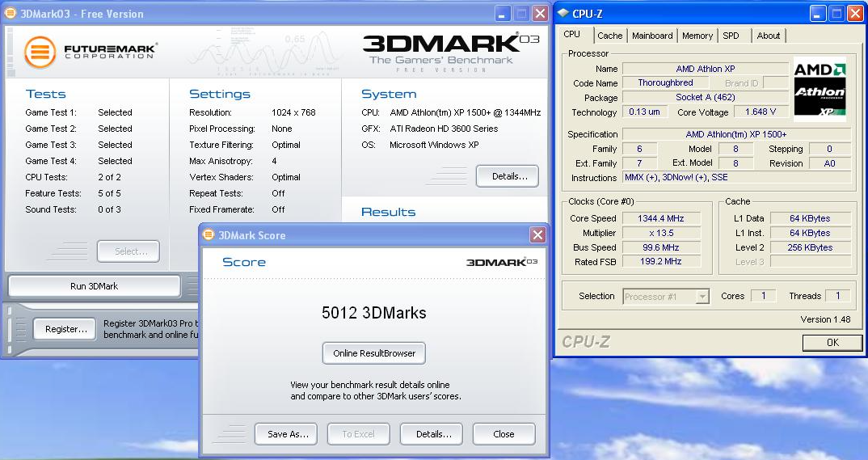Click Save As... in Score dialog
The image size is (868, 460).
[x=285, y=434]
